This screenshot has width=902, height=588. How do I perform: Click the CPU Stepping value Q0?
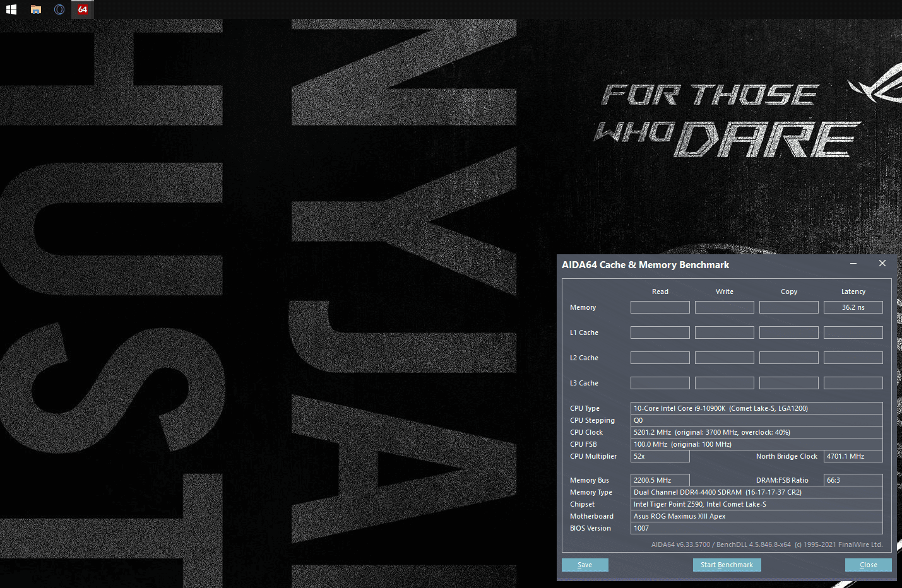[x=757, y=420]
